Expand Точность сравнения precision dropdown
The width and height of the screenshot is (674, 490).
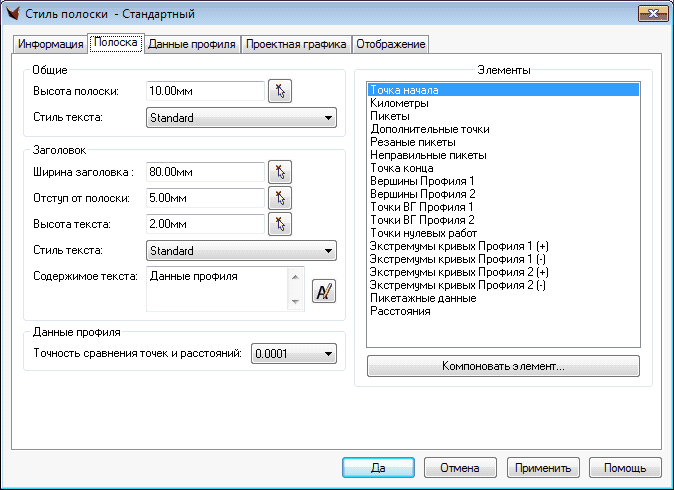(x=294, y=353)
